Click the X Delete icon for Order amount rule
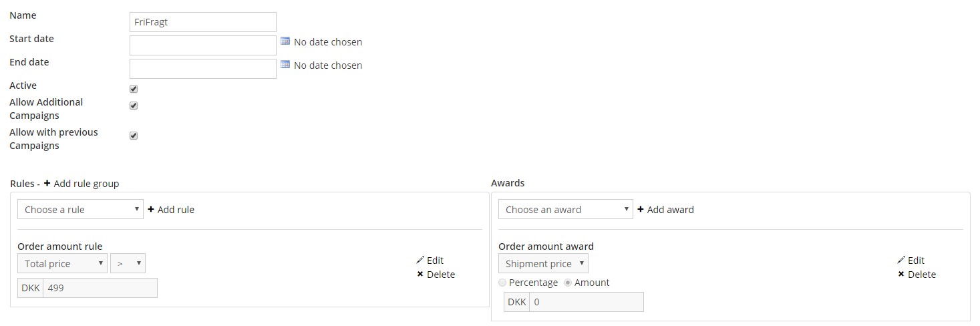The height and width of the screenshot is (326, 980). pyautogui.click(x=420, y=274)
